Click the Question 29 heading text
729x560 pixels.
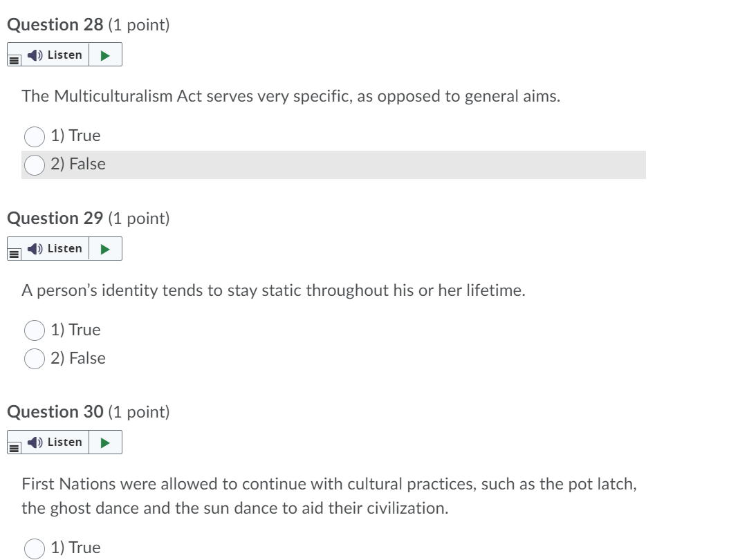[52, 218]
